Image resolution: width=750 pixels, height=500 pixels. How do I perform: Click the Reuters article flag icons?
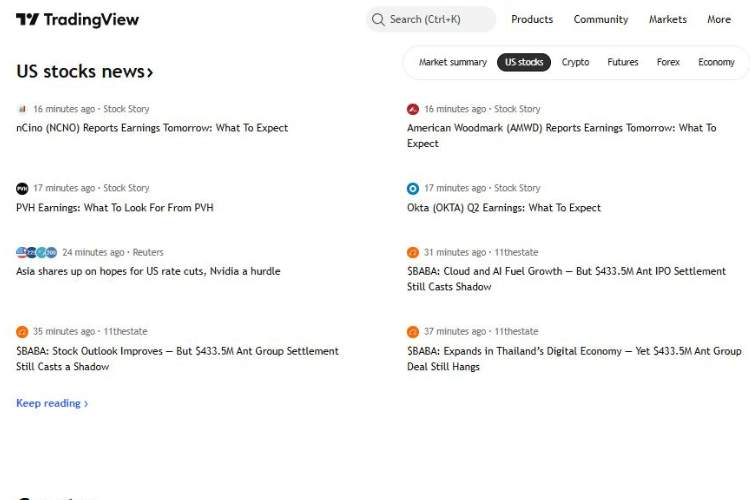36,253
